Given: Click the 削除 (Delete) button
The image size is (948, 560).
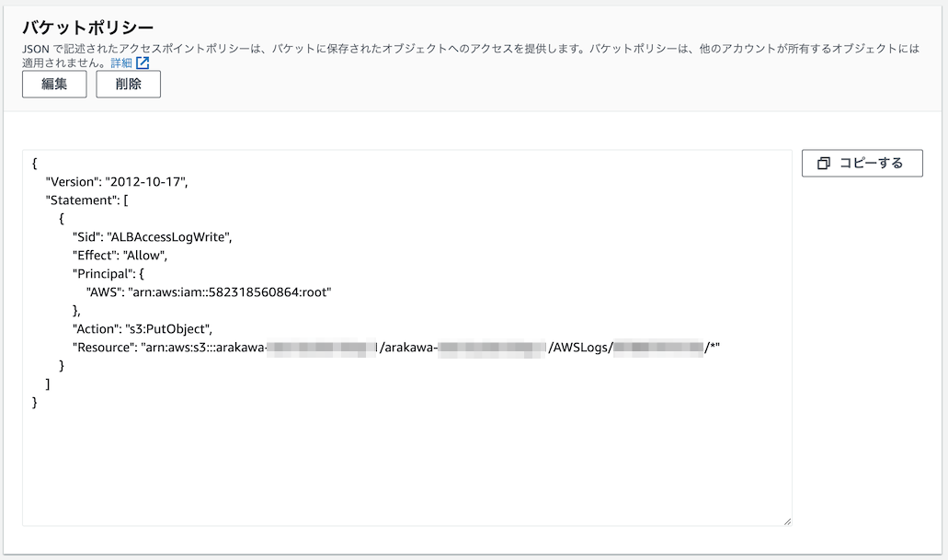Looking at the screenshot, I should click(129, 85).
